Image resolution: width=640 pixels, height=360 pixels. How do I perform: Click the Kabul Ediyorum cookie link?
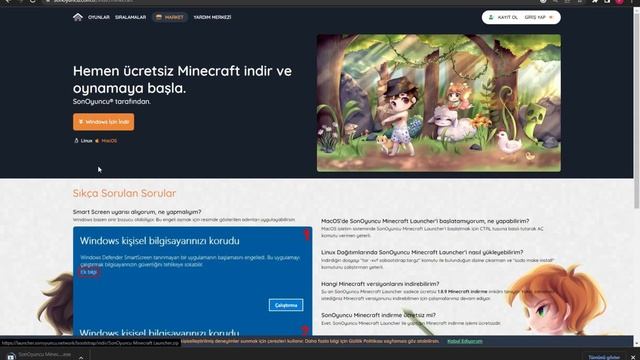(x=465, y=341)
